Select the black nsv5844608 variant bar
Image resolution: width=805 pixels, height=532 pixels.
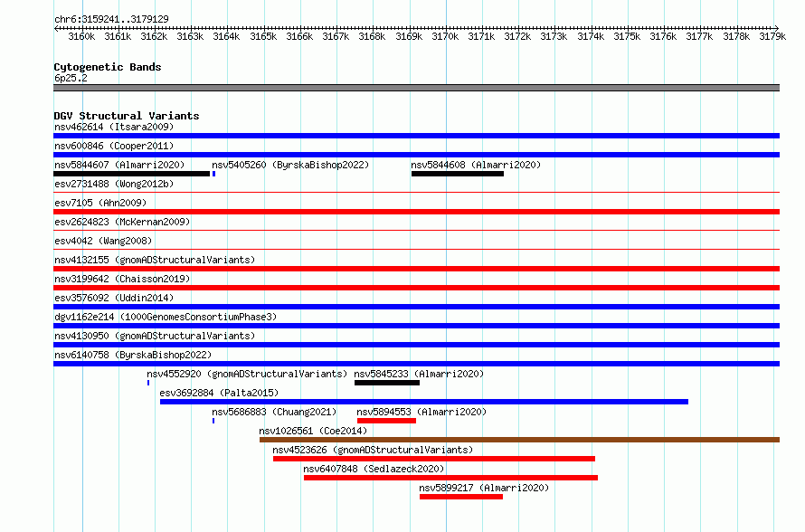[x=458, y=174]
